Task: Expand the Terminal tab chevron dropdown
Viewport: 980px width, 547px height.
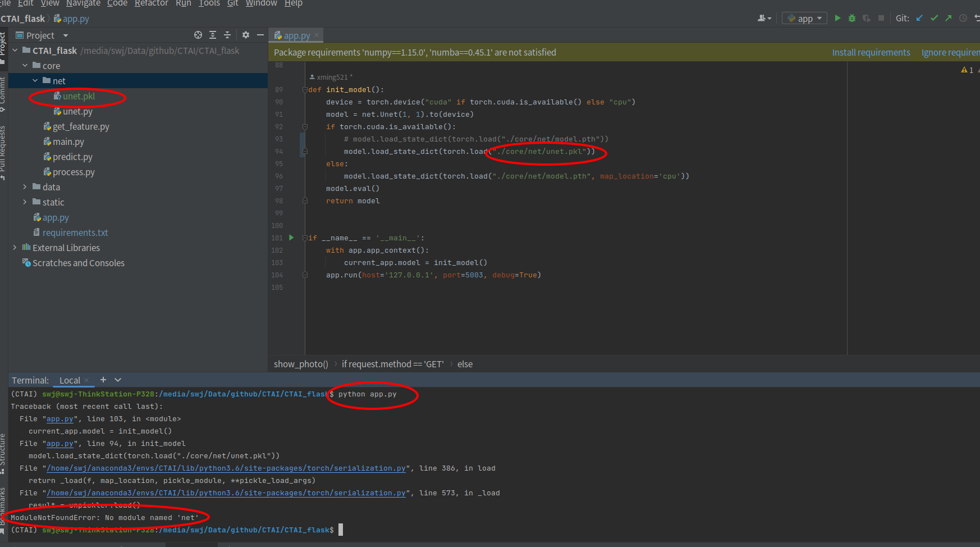Action: point(118,380)
